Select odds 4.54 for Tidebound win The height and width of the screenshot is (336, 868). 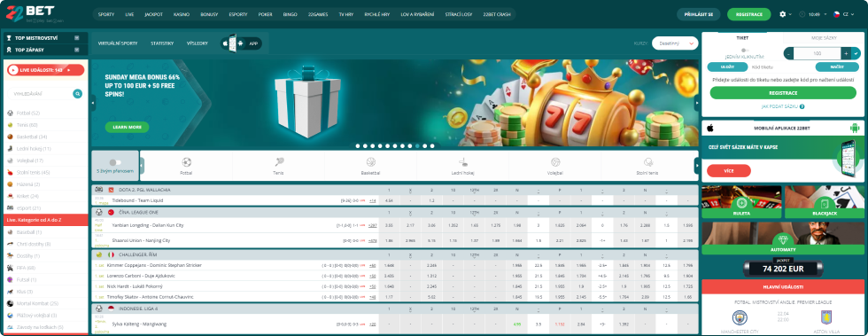click(389, 200)
